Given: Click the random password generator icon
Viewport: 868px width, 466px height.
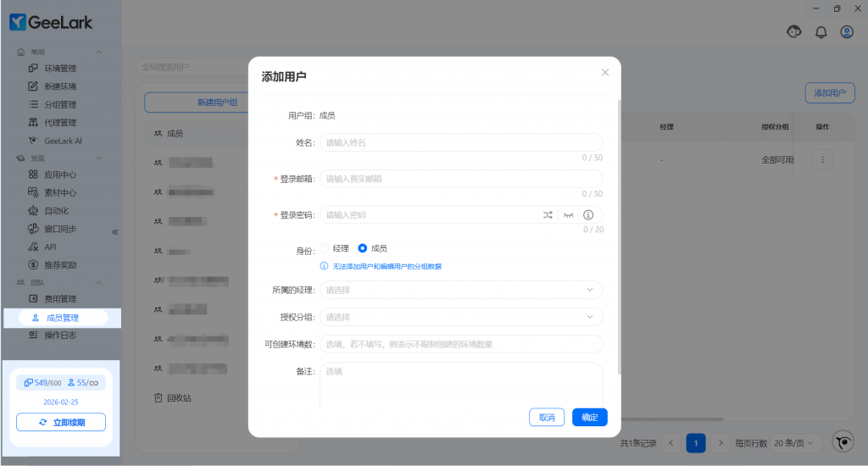Looking at the screenshot, I should tap(548, 215).
